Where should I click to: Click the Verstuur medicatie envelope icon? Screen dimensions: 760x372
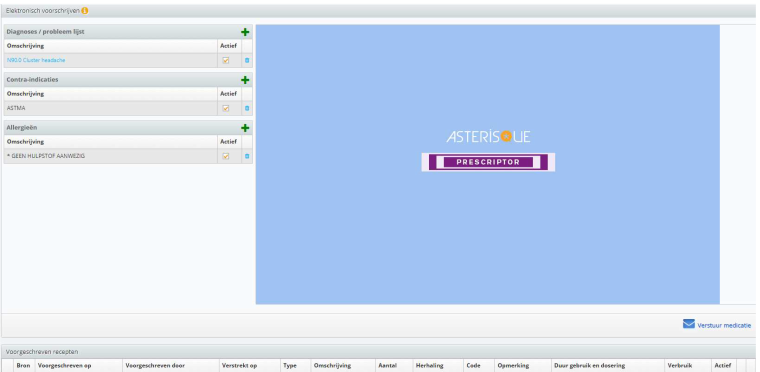click(689, 324)
